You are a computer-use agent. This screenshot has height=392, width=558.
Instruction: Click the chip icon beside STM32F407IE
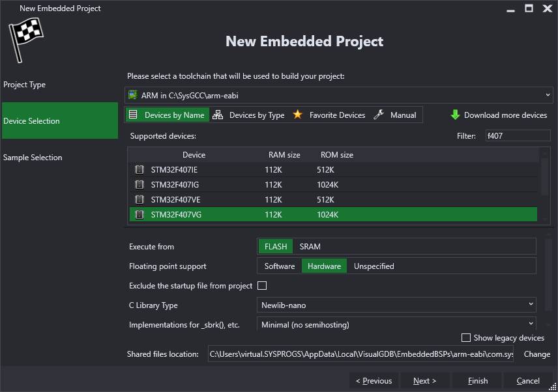point(139,169)
